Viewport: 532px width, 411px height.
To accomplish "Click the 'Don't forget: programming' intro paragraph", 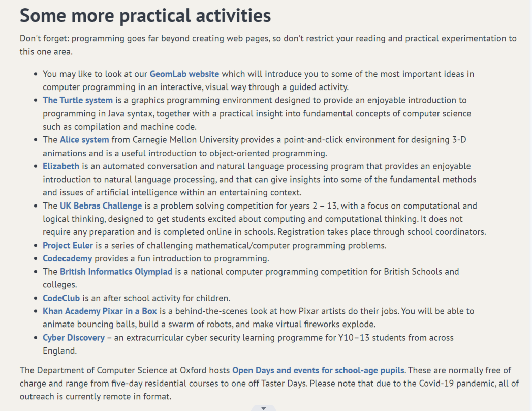I will [203, 39].
